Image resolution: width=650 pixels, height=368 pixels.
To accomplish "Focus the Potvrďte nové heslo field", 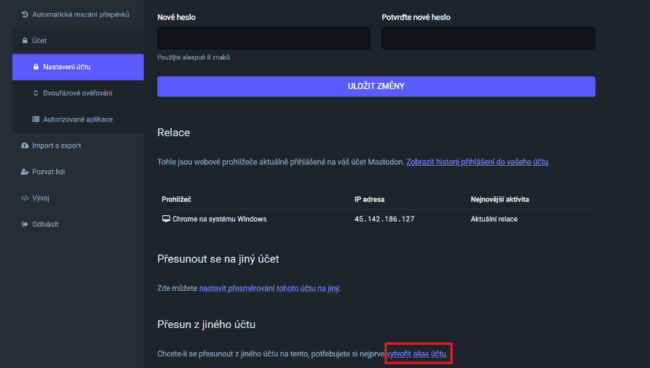I will coord(488,38).
